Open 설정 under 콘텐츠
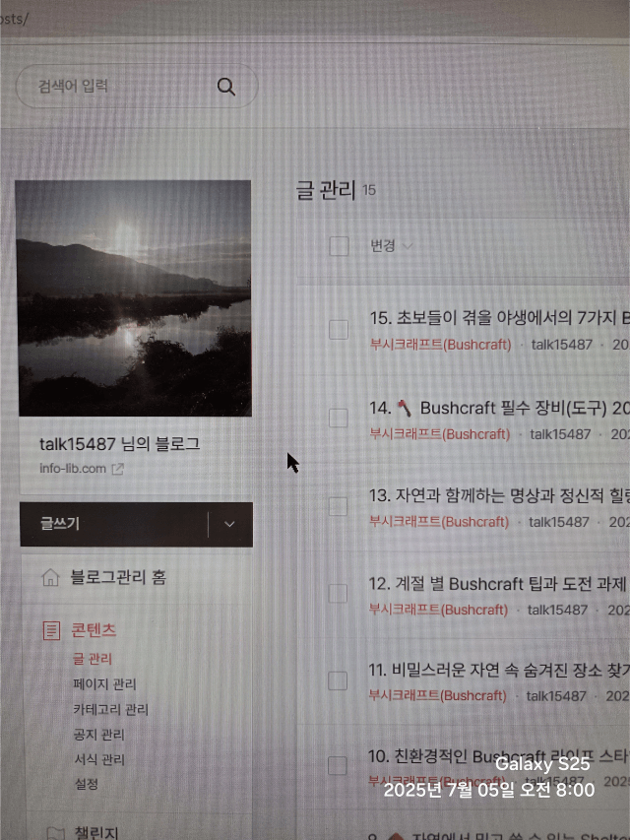Image resolution: width=630 pixels, height=840 pixels. pos(87,784)
